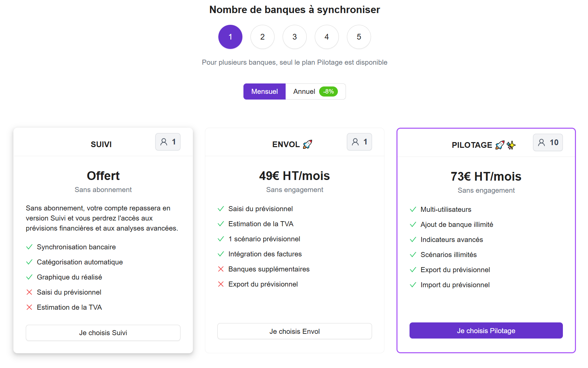Click Sans engagement under the Pilotage price
The image size is (588, 368).
(x=486, y=190)
